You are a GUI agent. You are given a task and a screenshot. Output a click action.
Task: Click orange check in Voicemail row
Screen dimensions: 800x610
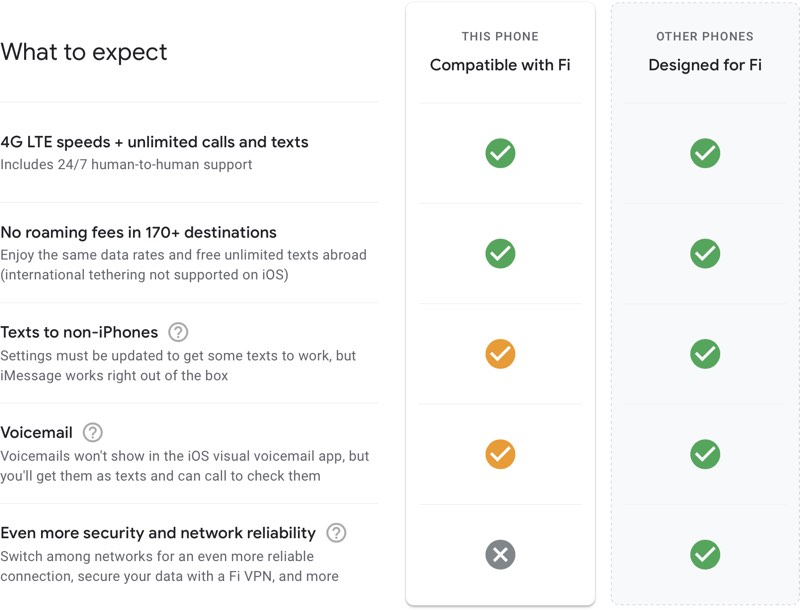500,454
